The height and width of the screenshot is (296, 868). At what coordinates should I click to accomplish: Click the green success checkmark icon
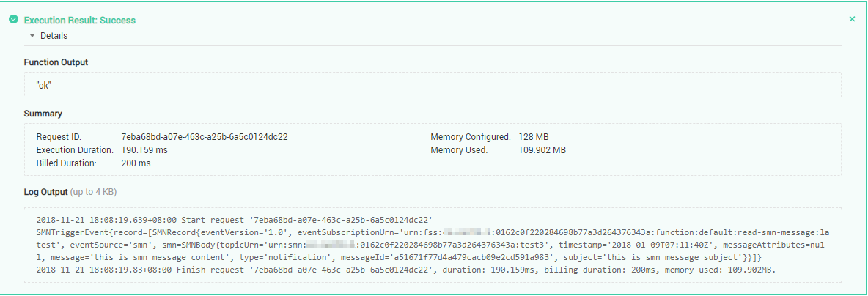13,21
